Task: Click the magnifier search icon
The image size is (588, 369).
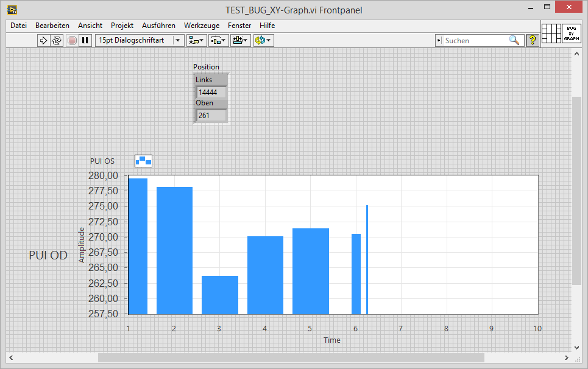Action: [x=514, y=40]
